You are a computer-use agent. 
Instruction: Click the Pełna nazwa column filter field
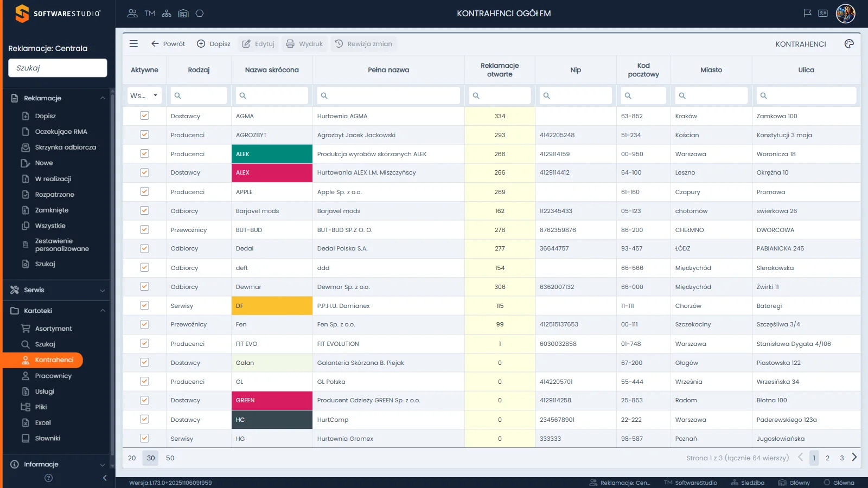388,95
